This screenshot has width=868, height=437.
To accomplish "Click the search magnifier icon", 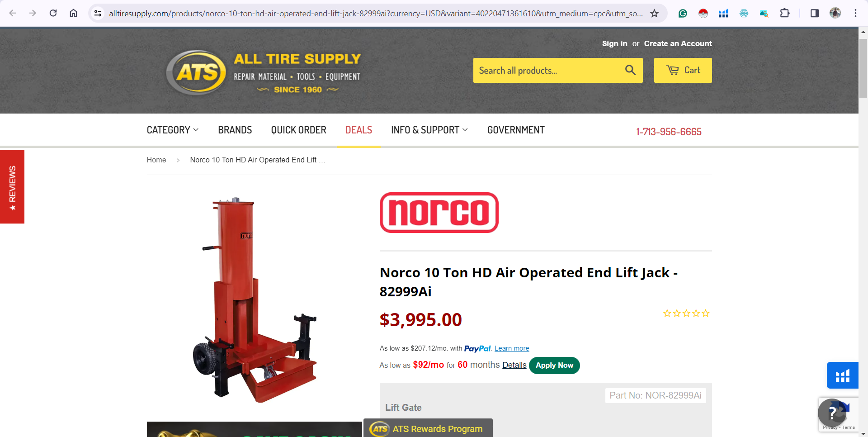I will [630, 70].
